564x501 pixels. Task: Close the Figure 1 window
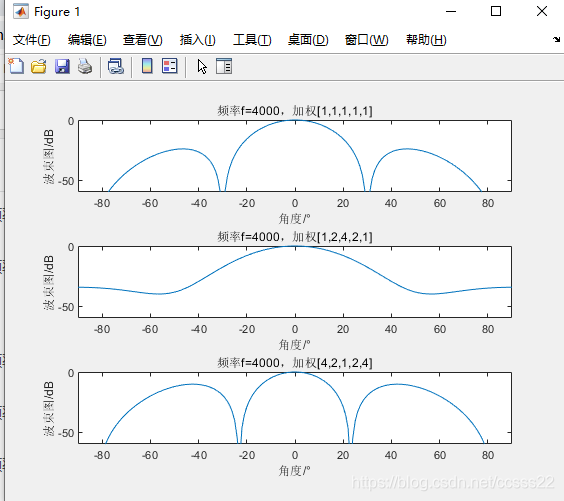tap(542, 12)
